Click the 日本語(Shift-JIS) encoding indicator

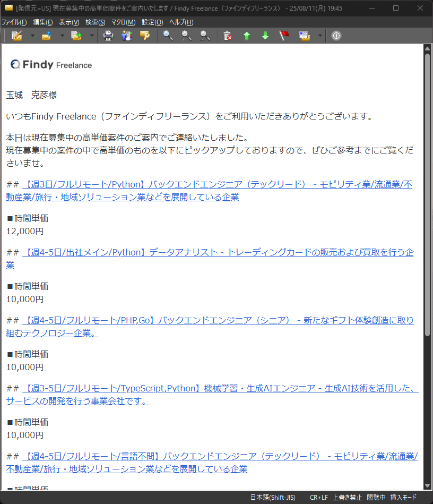tap(273, 498)
